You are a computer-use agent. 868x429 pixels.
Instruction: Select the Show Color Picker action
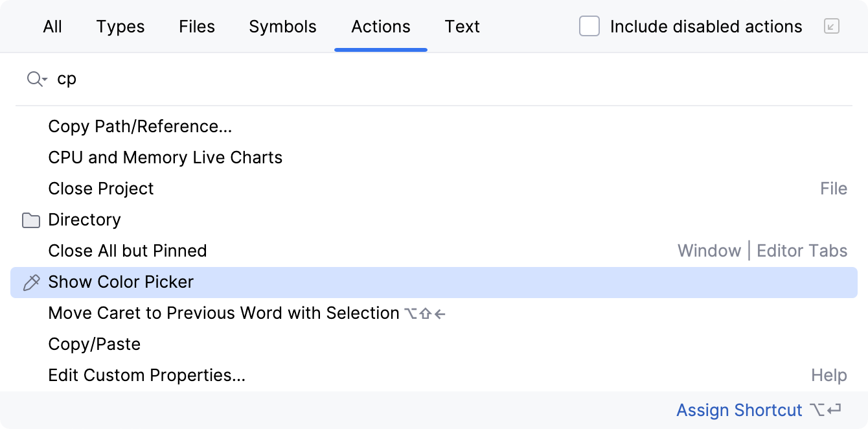pyautogui.click(x=120, y=282)
